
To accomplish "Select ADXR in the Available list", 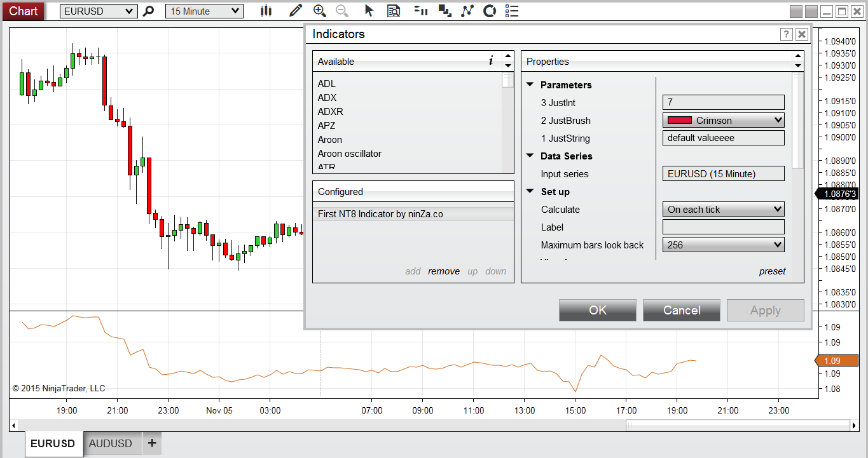I will click(331, 112).
